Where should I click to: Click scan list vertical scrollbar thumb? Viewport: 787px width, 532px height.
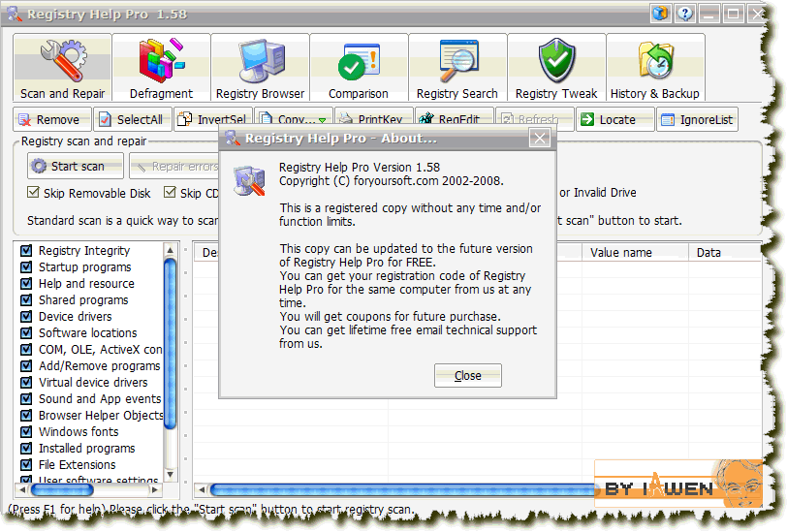pos(171,344)
